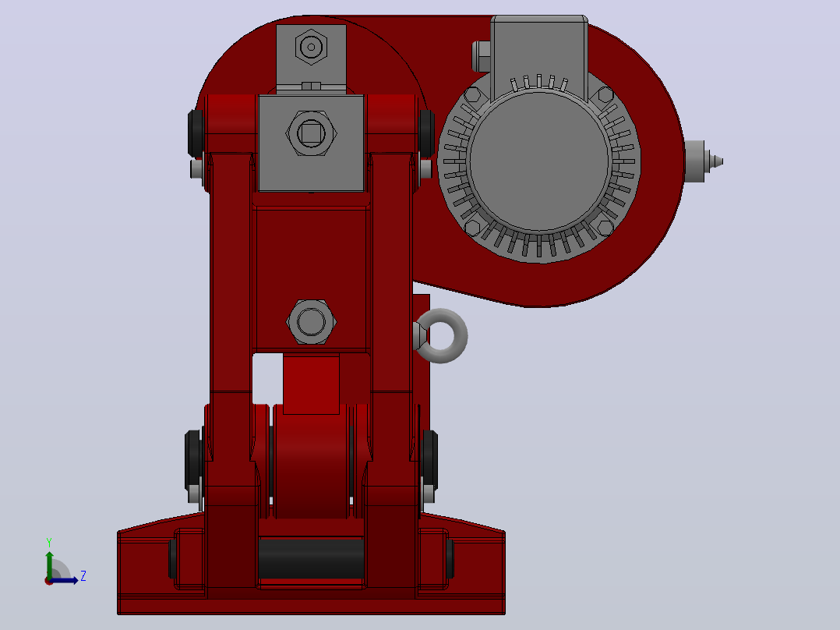Select the Y axis label on triad
840x630 pixels.
(49, 543)
